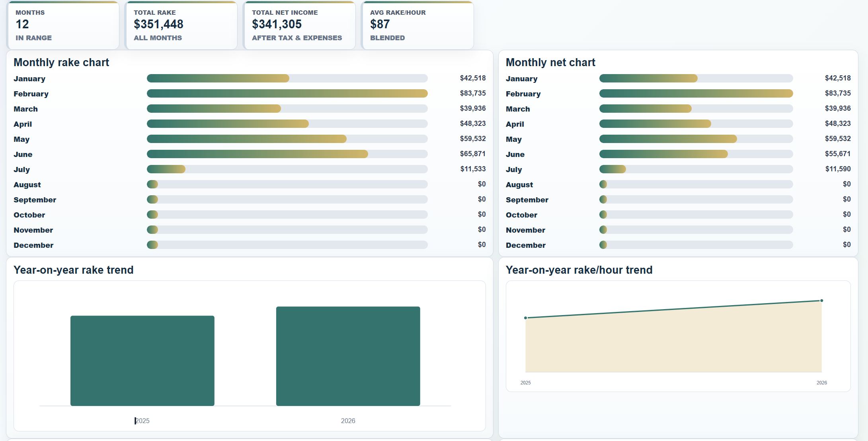Click the 2026 bar in rake trend

348,356
